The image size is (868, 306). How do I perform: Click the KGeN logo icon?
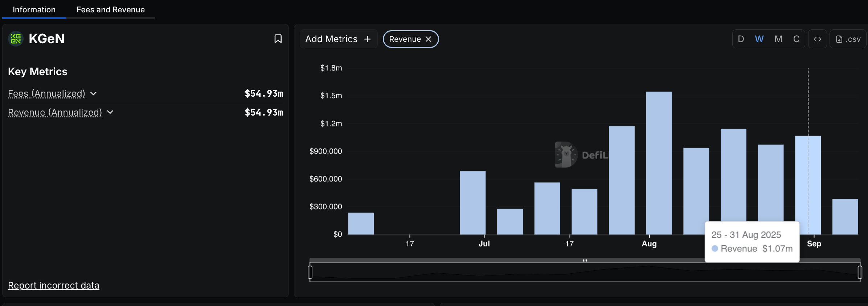tap(16, 39)
